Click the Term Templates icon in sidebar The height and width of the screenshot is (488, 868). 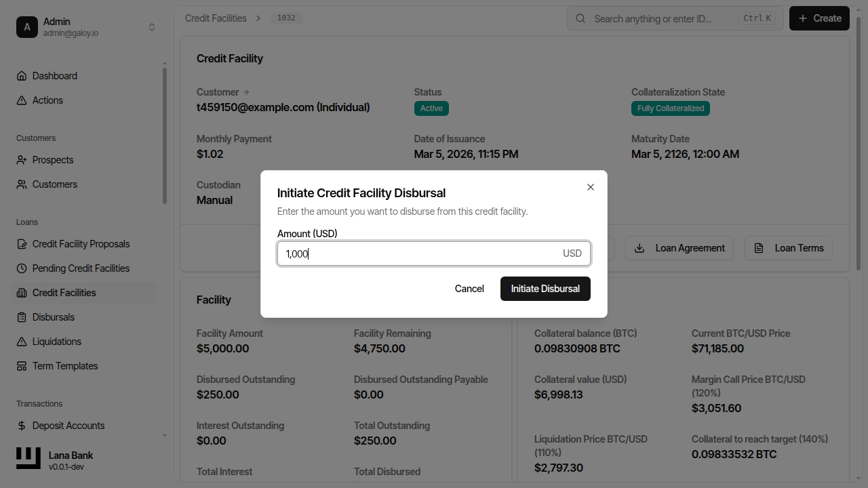(x=22, y=366)
